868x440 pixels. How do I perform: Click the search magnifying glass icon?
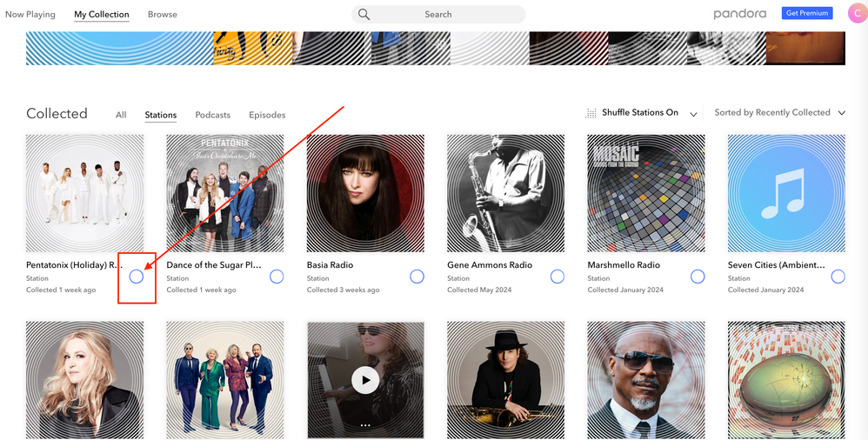tap(364, 15)
